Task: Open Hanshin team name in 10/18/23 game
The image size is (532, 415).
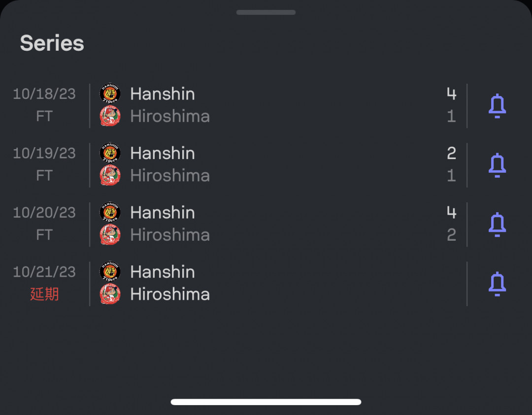Action: point(163,94)
